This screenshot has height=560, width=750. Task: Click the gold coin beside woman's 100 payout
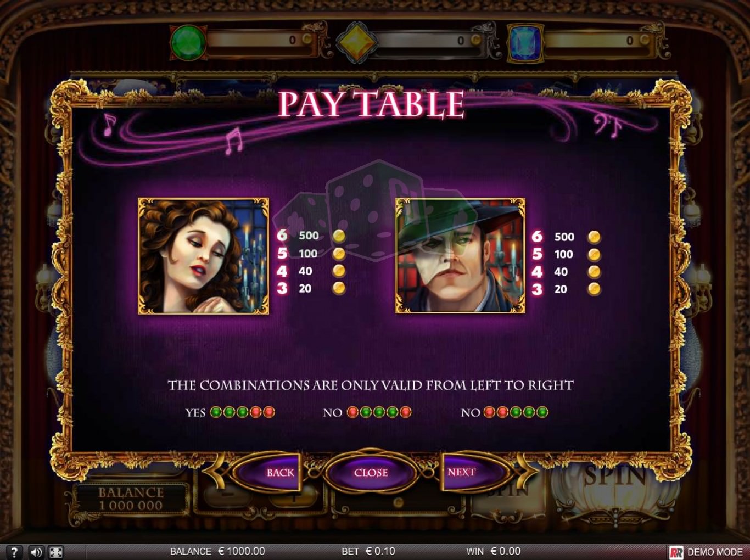339,254
